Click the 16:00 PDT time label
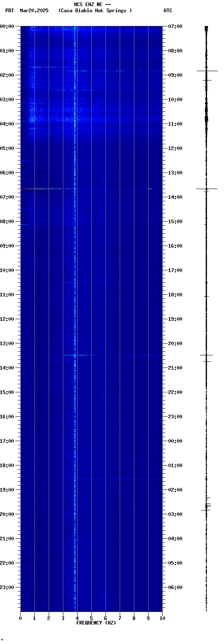 coord(7,416)
